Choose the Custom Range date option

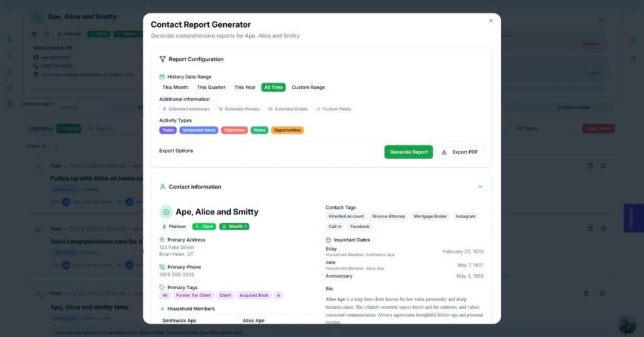[x=308, y=87]
